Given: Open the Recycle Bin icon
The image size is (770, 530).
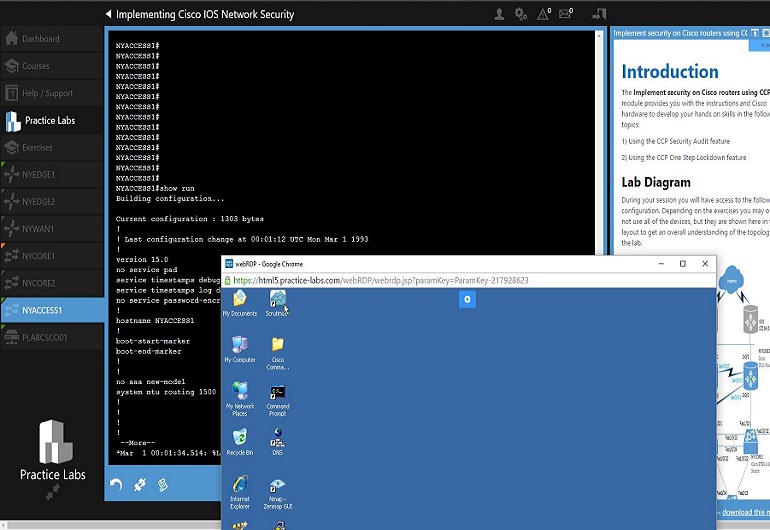Looking at the screenshot, I should tap(240, 442).
